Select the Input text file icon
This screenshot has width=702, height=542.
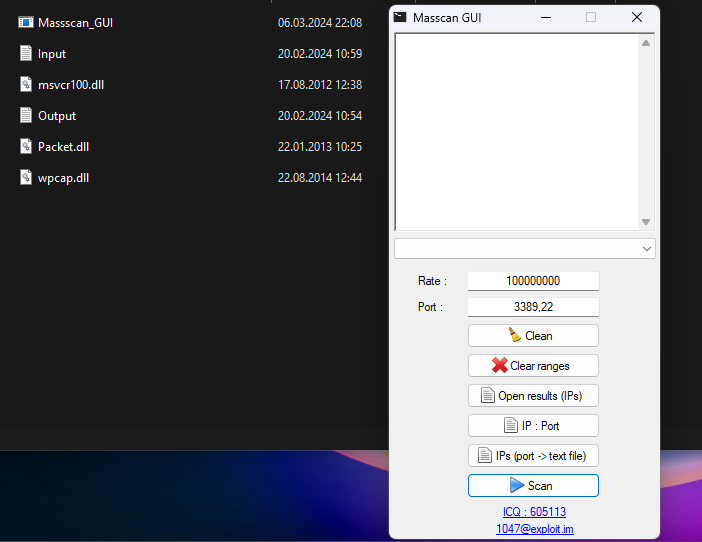point(26,53)
